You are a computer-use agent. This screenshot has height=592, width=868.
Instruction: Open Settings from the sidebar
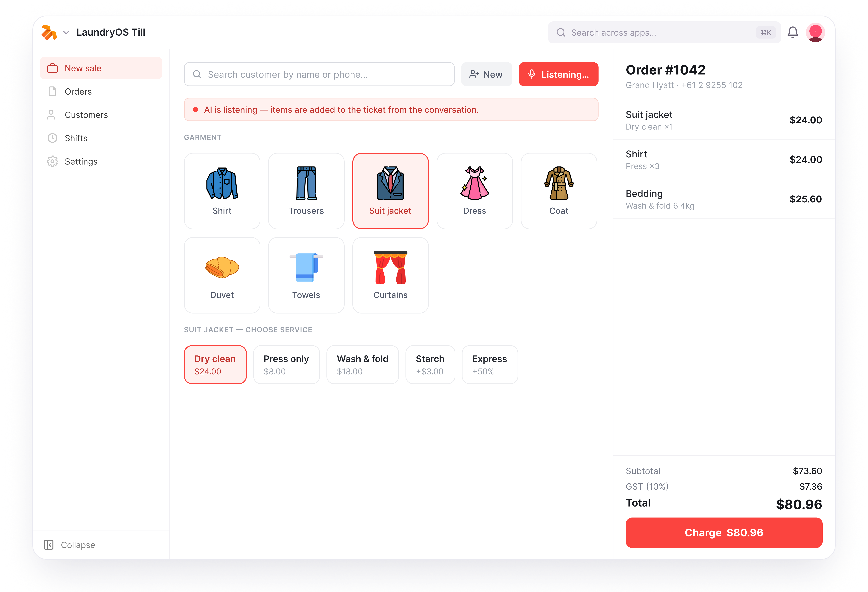tap(101, 161)
